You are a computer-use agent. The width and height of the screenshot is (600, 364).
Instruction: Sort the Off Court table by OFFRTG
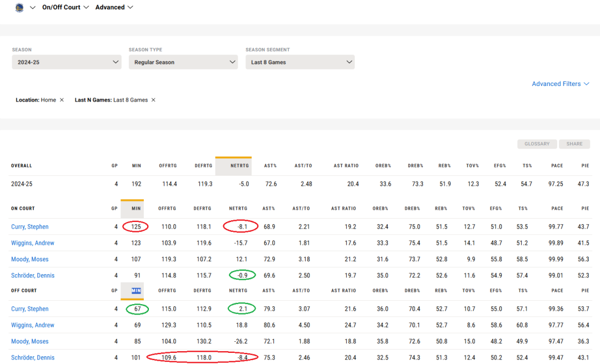167,291
